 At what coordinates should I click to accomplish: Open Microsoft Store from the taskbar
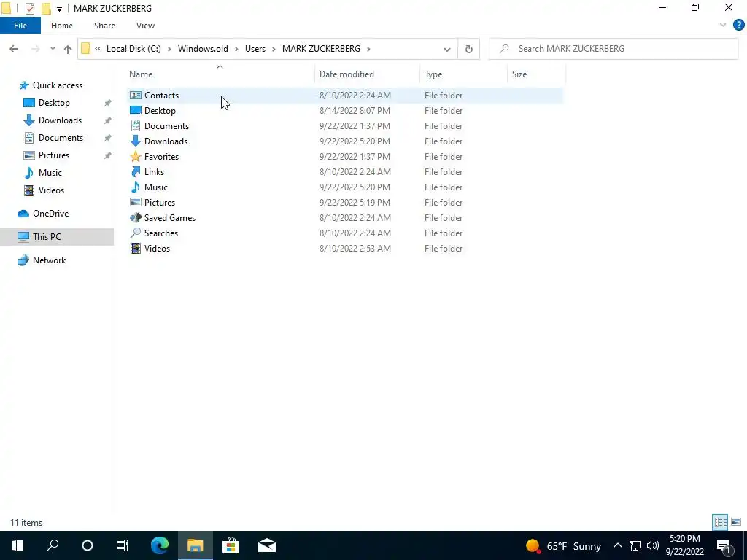tap(231, 545)
